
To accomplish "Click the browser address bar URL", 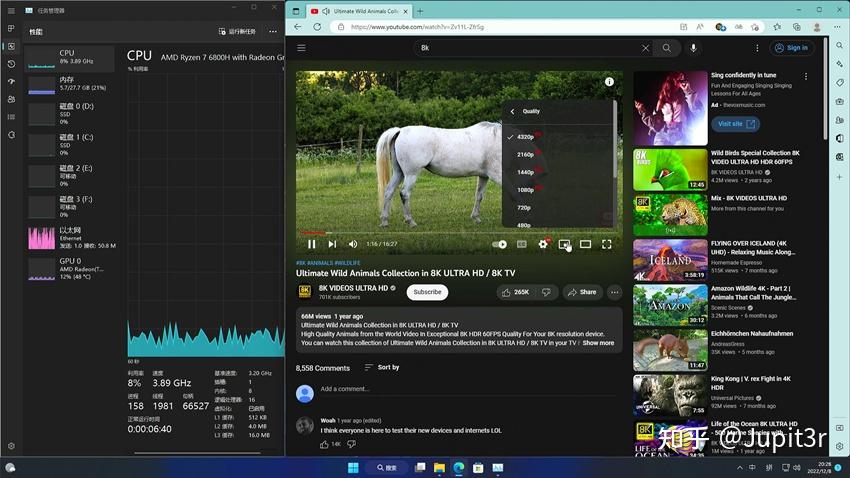I will [417, 27].
